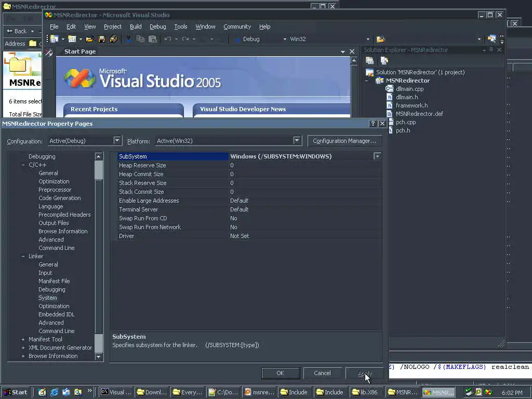
Task: Select Manifest File under Linker
Action: coord(54,281)
